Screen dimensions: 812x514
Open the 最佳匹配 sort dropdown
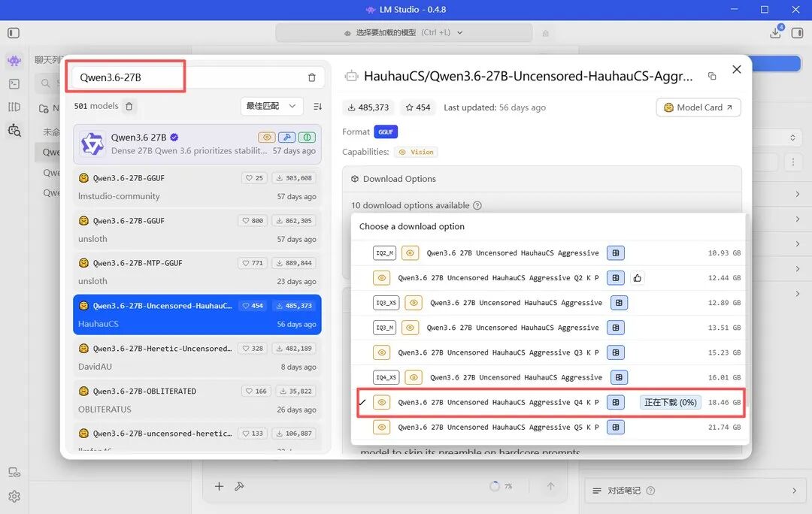pos(271,106)
